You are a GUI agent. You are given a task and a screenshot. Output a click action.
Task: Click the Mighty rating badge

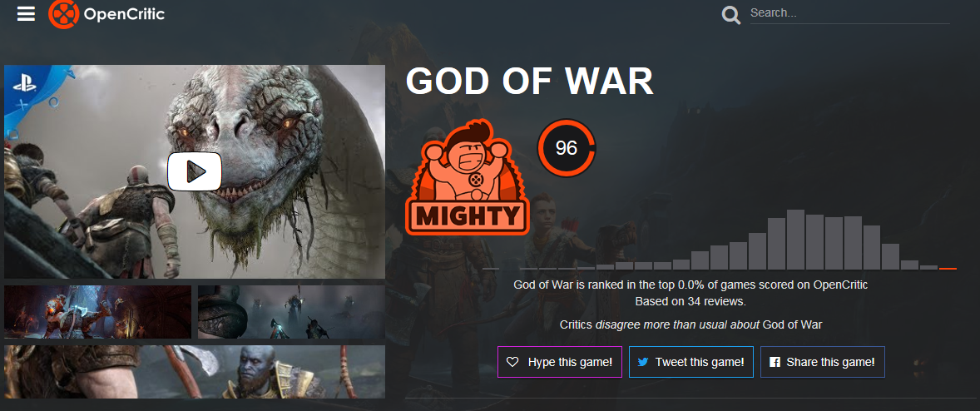467,178
